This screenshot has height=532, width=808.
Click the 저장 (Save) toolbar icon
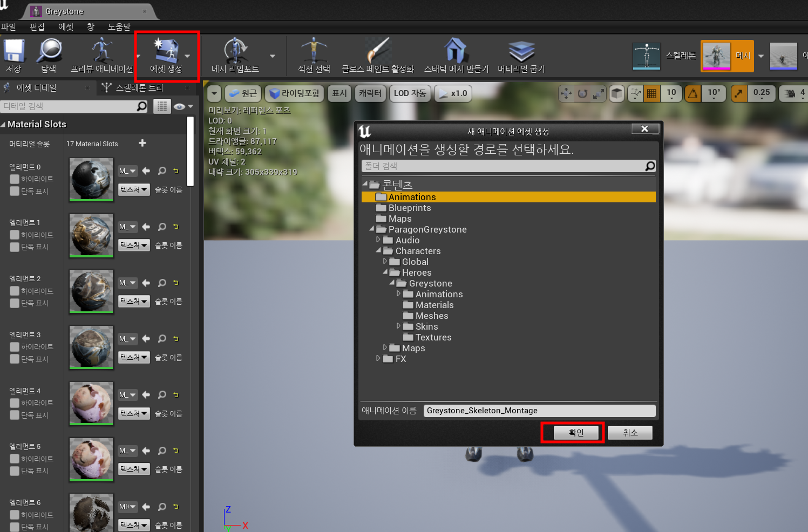(x=14, y=51)
